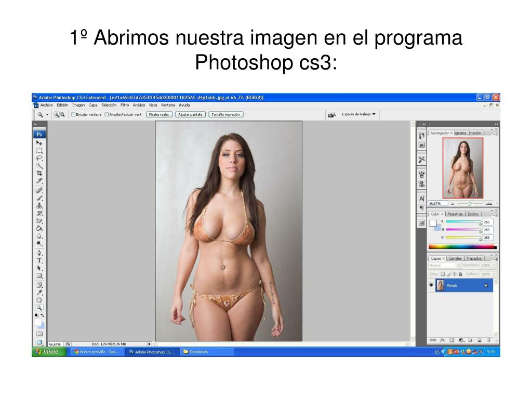The image size is (532, 399).
Task: Select the Zoom tool in toolbox
Action: click(39, 308)
